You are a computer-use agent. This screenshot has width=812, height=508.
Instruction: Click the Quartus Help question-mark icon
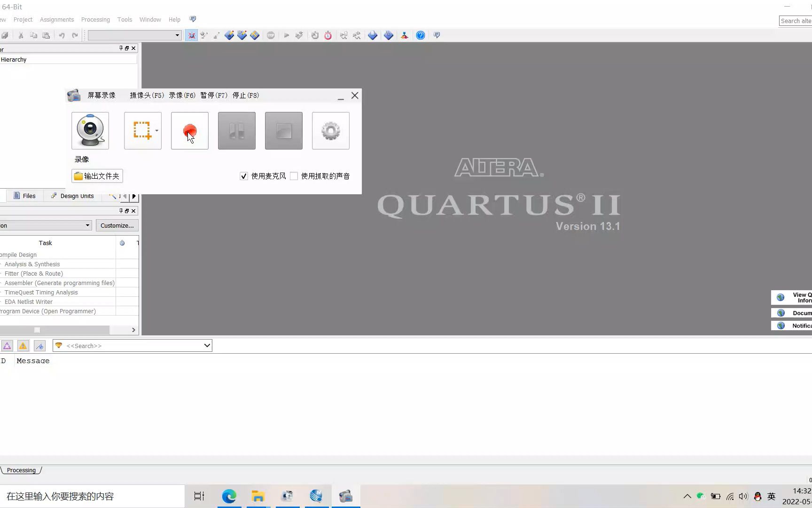point(420,35)
